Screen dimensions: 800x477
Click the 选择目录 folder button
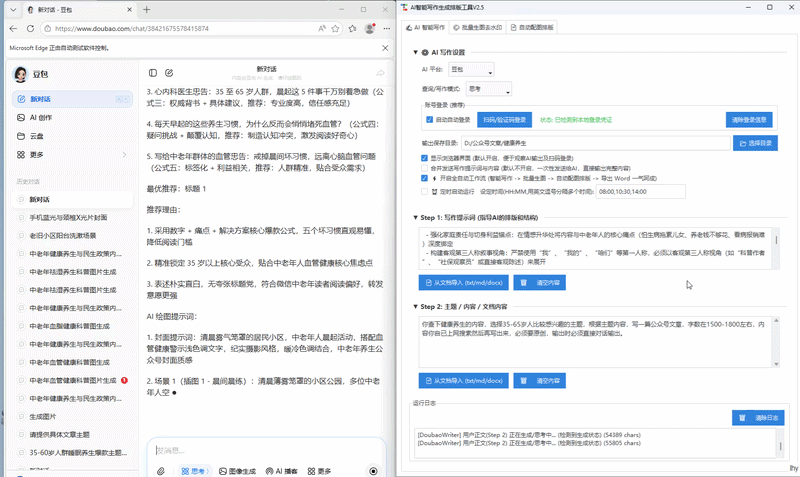pos(756,143)
